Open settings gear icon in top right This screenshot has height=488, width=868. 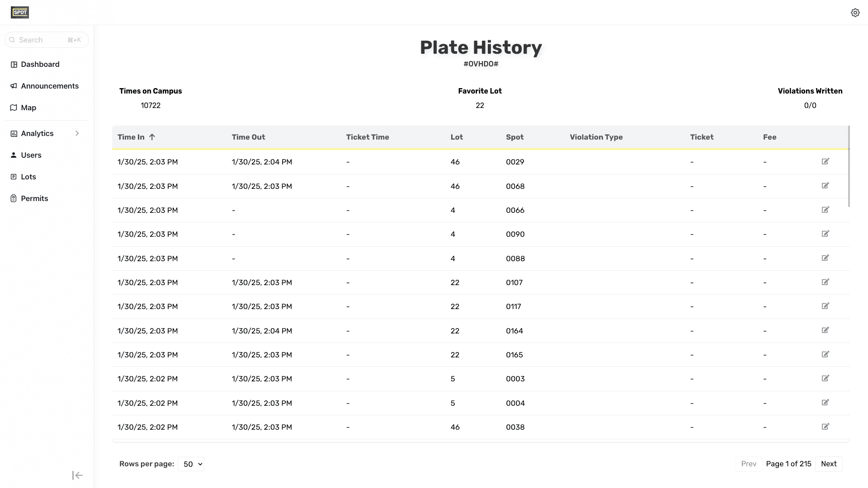(855, 13)
